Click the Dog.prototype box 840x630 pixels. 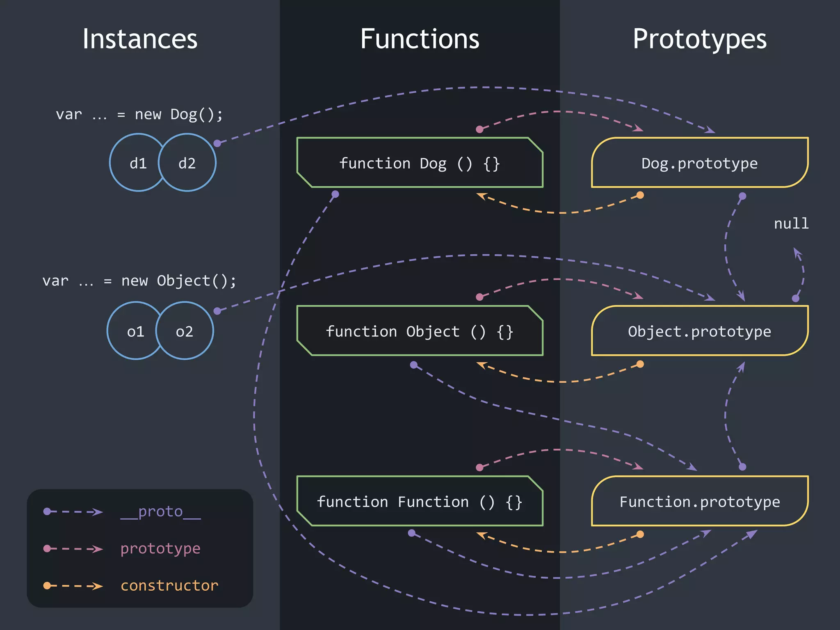coord(700,162)
